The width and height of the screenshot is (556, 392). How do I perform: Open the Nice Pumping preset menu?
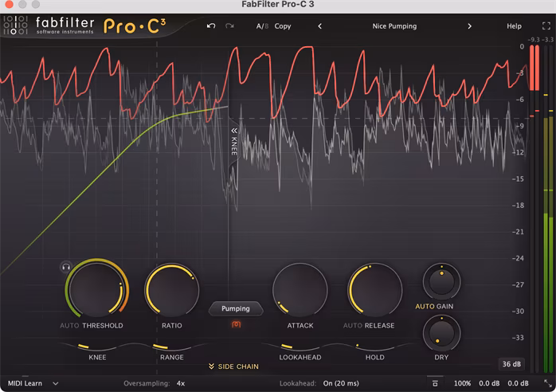pos(394,26)
